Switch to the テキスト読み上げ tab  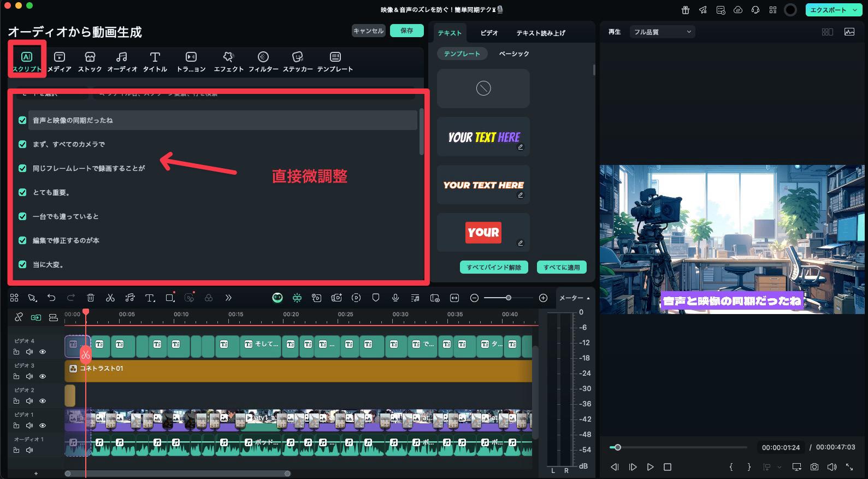[540, 33]
